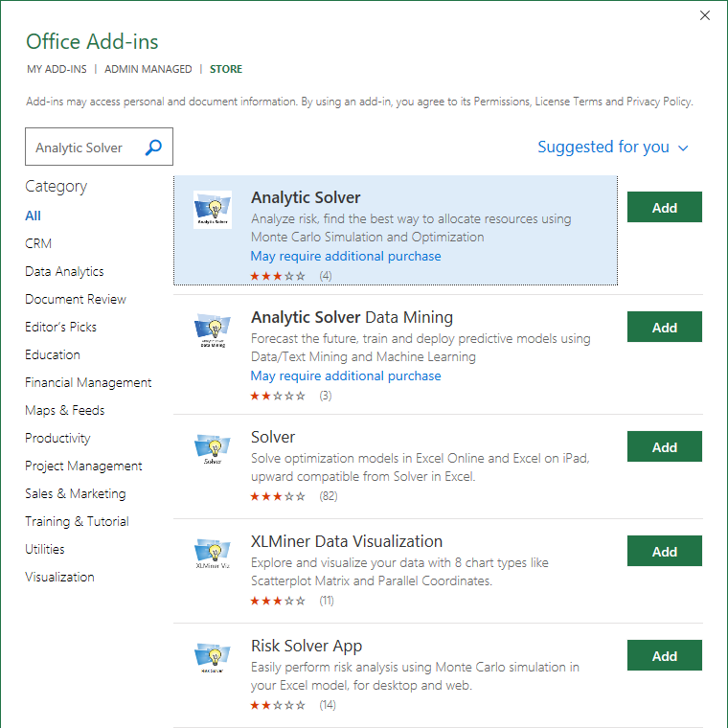Select the Financial Management category
Image resolution: width=728 pixels, height=728 pixels.
(x=88, y=382)
